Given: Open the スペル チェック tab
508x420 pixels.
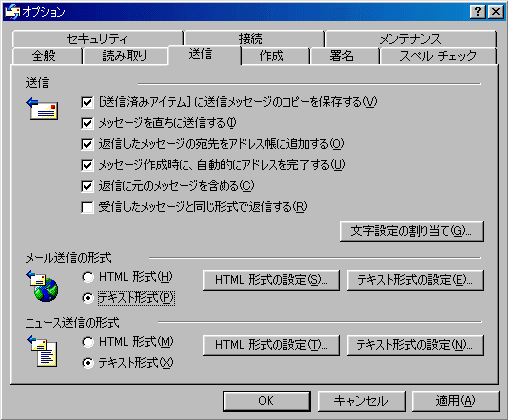Looking at the screenshot, I should pyautogui.click(x=438, y=56).
